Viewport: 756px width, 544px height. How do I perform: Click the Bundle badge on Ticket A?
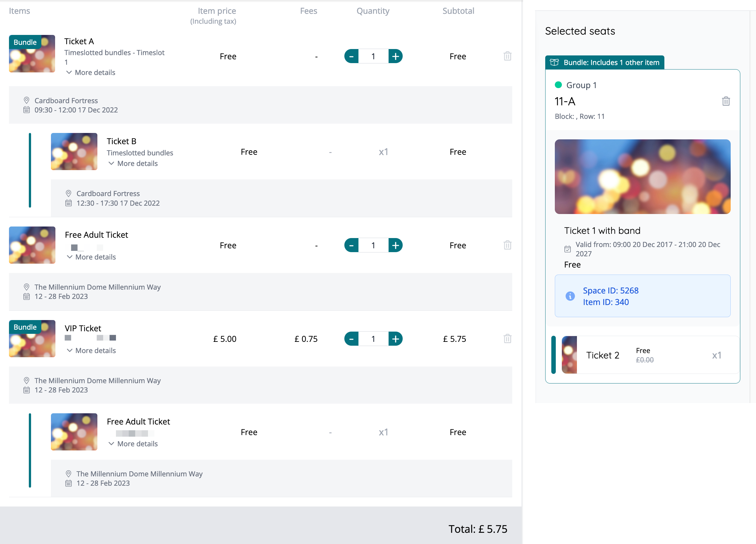tap(25, 42)
